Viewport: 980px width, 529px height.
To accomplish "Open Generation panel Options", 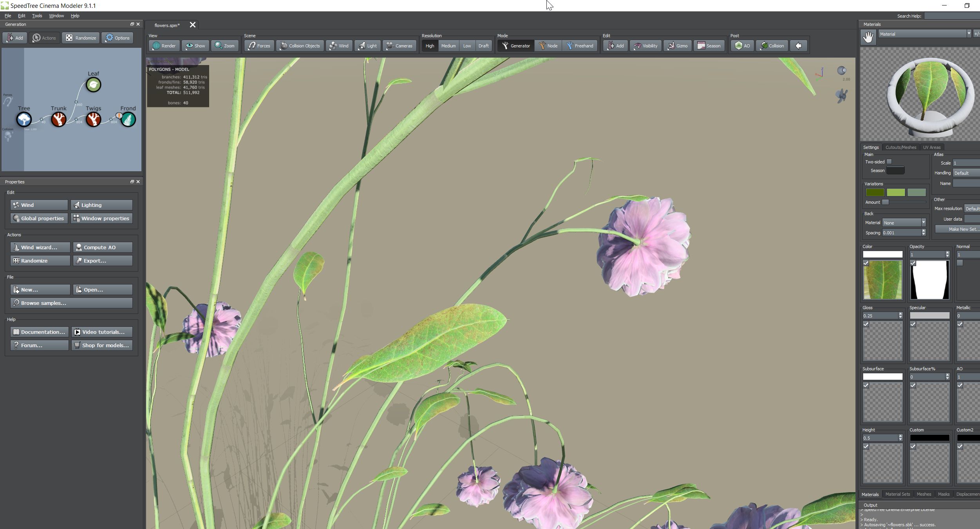I will click(x=118, y=38).
